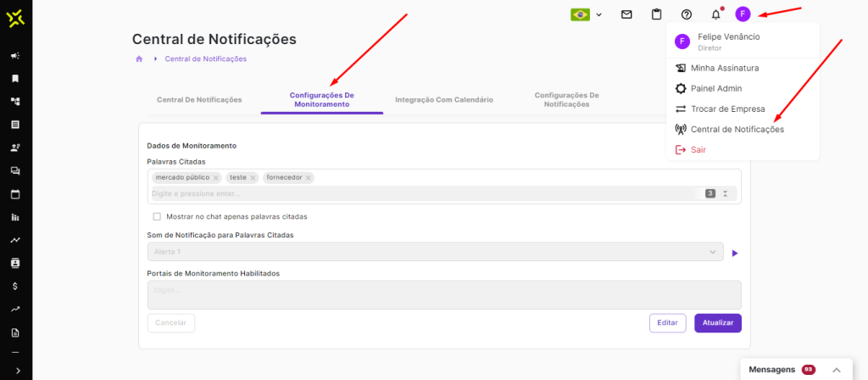Screen dimensions: 868x380
Task: Open the help question mark icon
Action: (x=687, y=14)
